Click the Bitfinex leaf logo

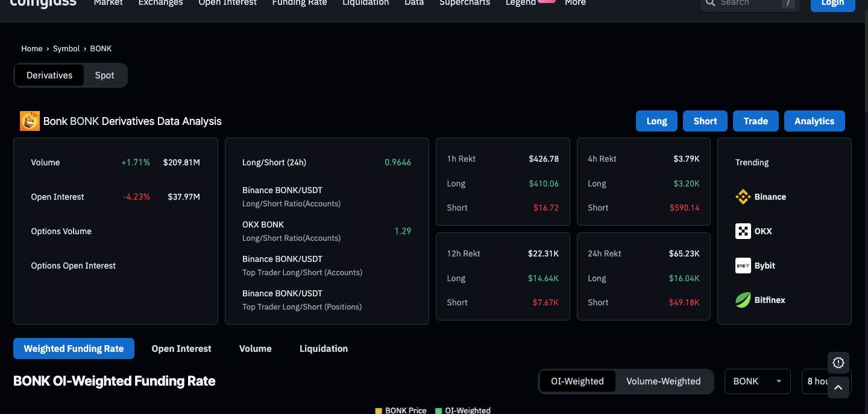743,300
